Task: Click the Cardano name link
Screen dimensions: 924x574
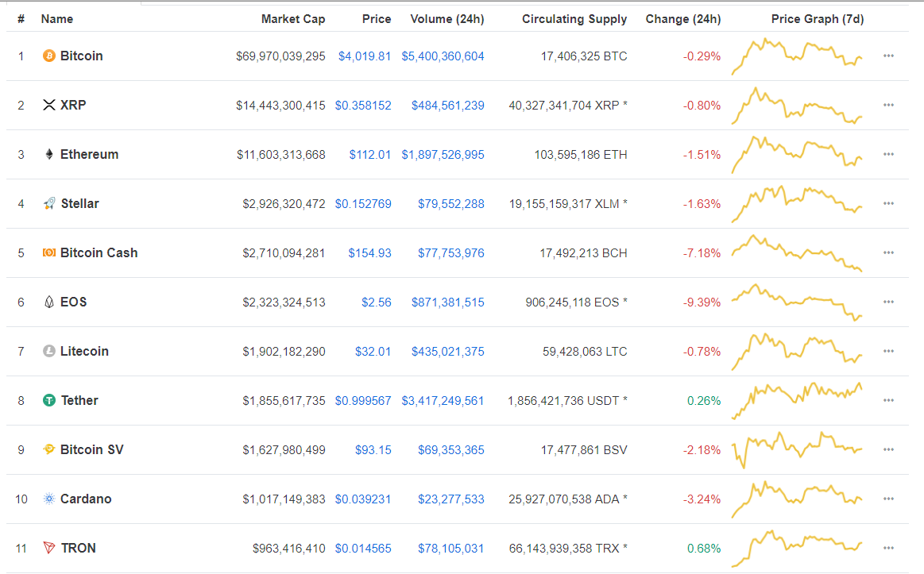Action: (86, 499)
